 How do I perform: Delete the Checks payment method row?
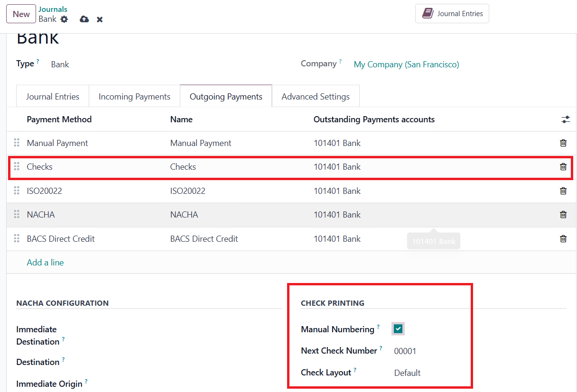point(563,167)
